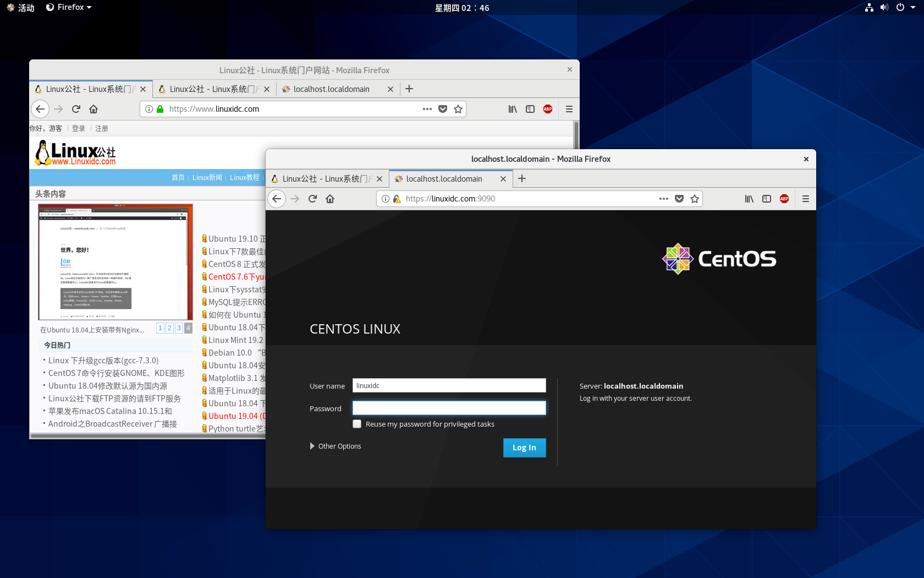Click the tracking protection shield in the address bar
924x578 pixels.
397,199
